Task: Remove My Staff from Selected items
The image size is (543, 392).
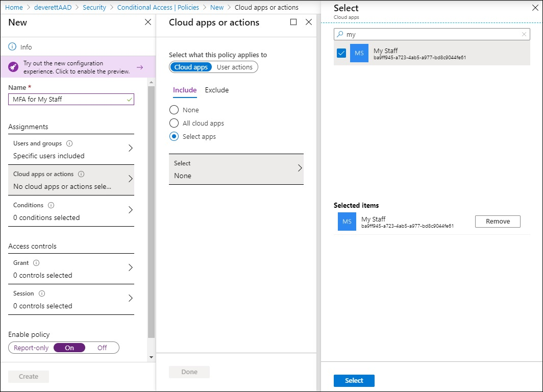Action: coord(497,222)
